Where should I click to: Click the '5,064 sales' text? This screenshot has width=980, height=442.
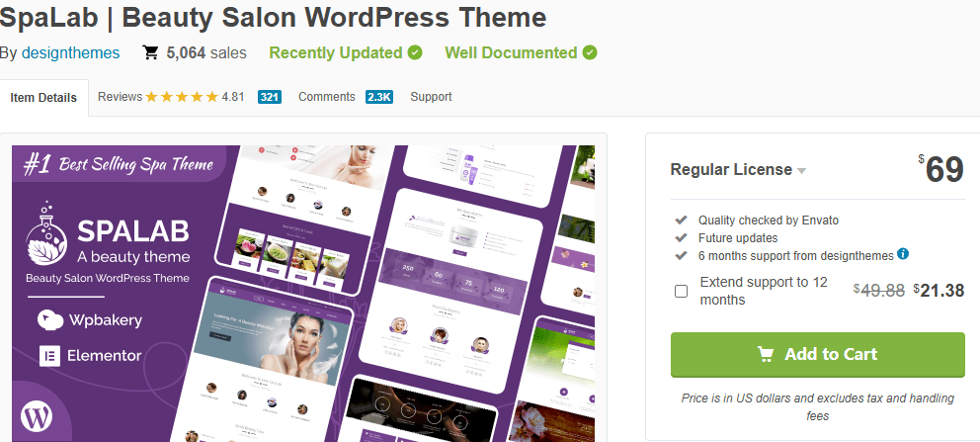(x=206, y=53)
